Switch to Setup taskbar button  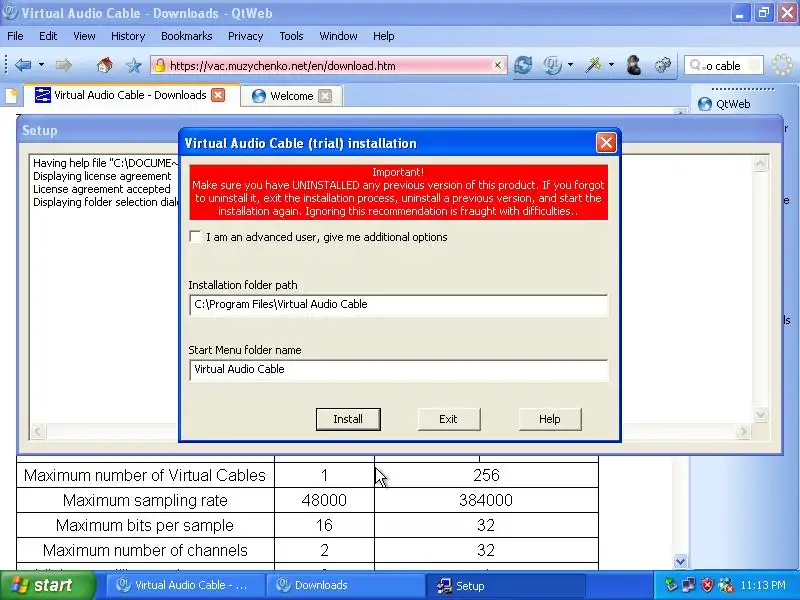pyautogui.click(x=507, y=585)
